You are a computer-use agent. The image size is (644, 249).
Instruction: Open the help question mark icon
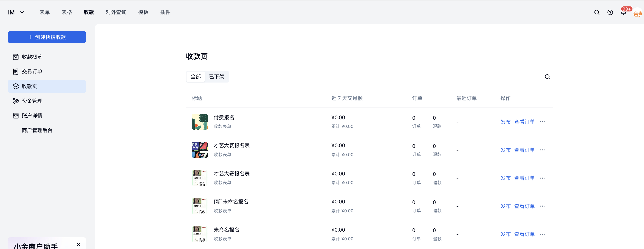610,12
